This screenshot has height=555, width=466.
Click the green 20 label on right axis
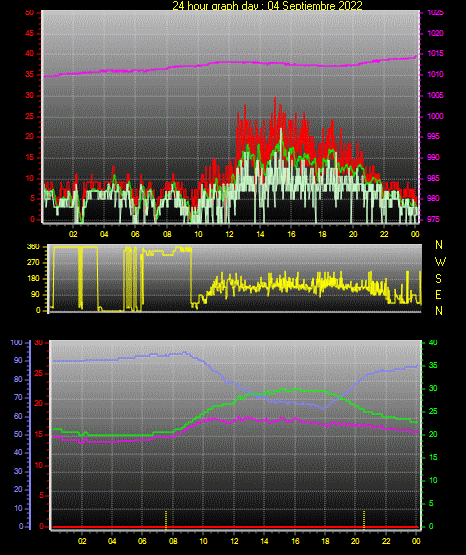pyautogui.click(x=433, y=434)
